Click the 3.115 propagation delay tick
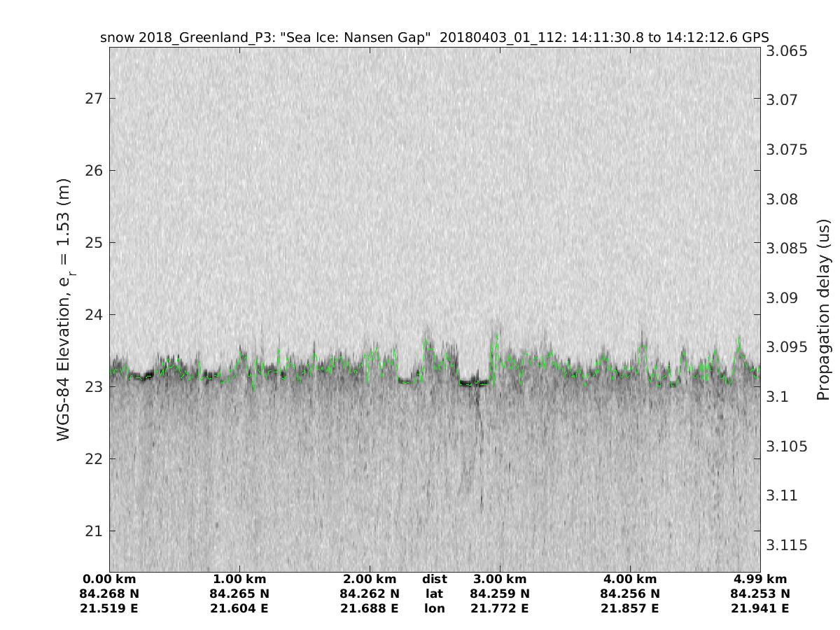This screenshot has width=840, height=630. click(x=787, y=545)
